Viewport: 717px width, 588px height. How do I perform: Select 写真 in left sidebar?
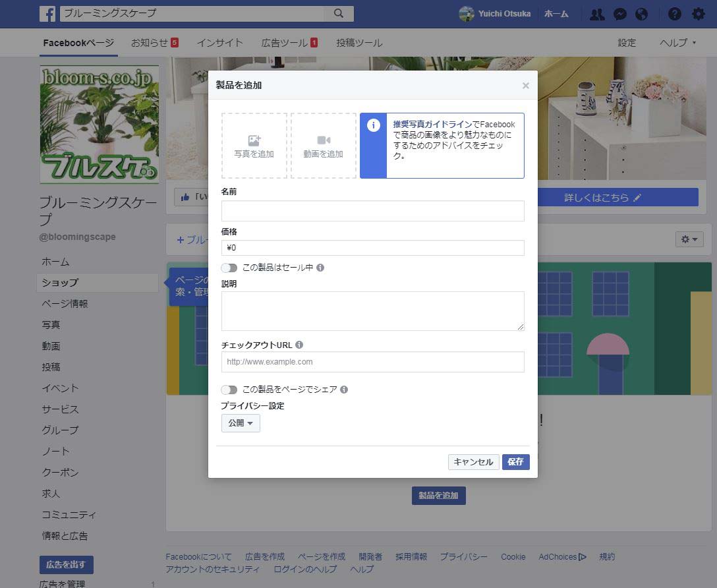[x=51, y=324]
